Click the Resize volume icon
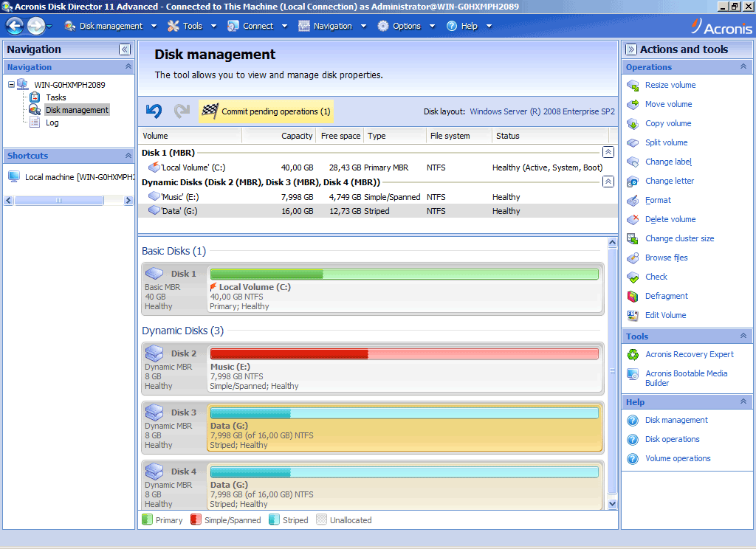 point(633,86)
